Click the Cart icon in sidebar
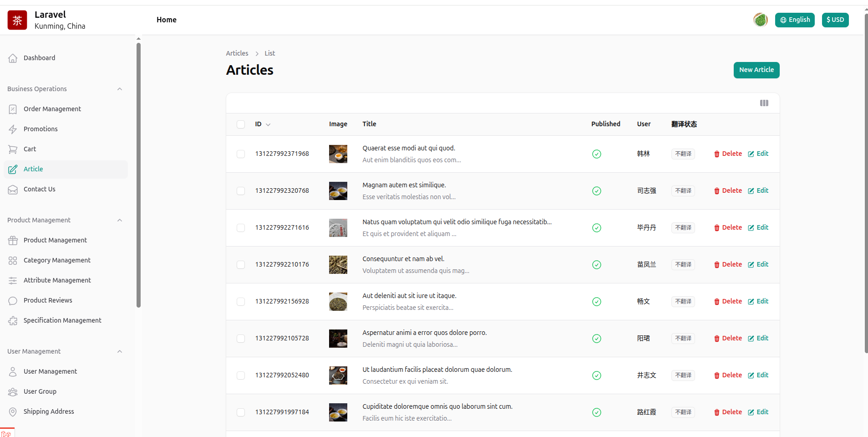Viewport: 868px width, 437px height. coord(13,149)
